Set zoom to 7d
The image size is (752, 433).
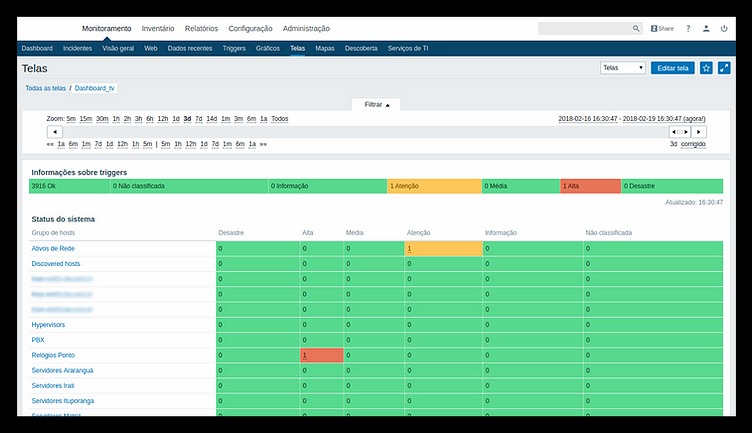coord(199,118)
